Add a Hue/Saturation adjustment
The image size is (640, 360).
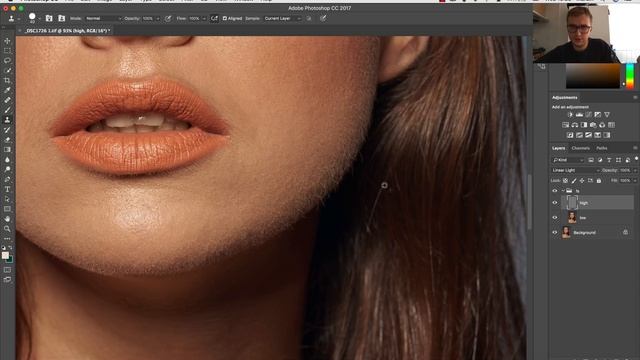[x=566, y=125]
